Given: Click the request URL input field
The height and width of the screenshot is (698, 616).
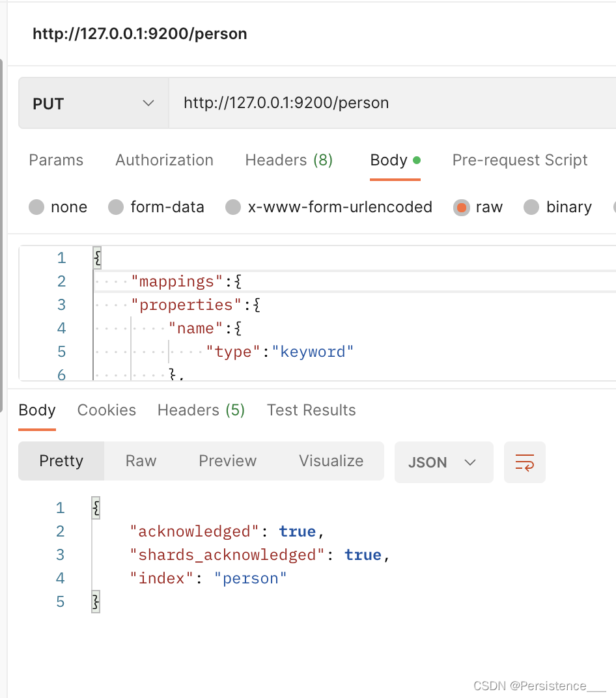Looking at the screenshot, I should pos(391,103).
